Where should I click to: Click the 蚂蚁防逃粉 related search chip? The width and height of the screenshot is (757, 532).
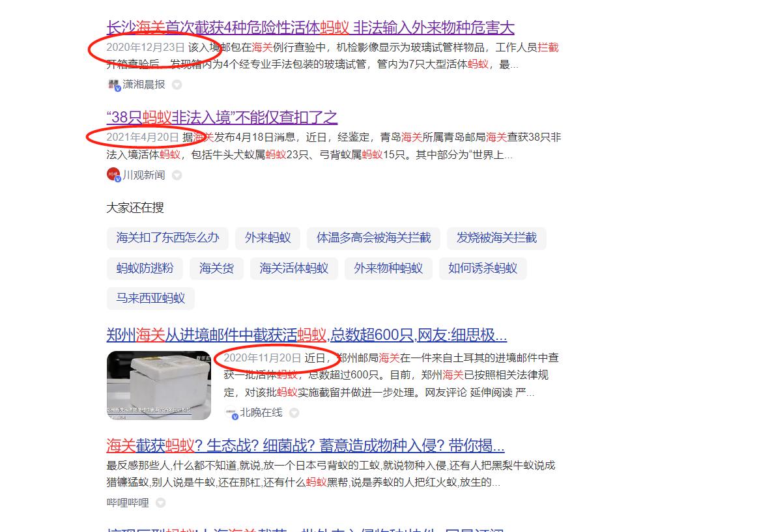point(145,268)
